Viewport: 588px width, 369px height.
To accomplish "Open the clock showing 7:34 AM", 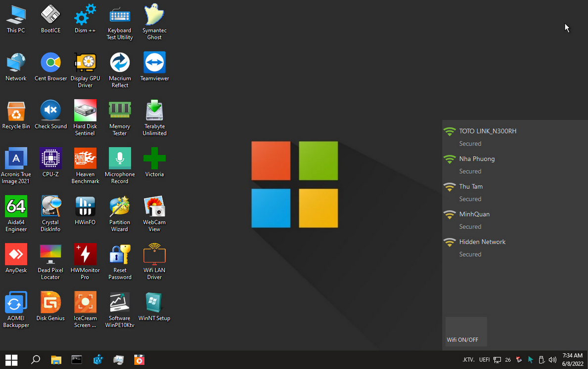I will [x=573, y=360].
